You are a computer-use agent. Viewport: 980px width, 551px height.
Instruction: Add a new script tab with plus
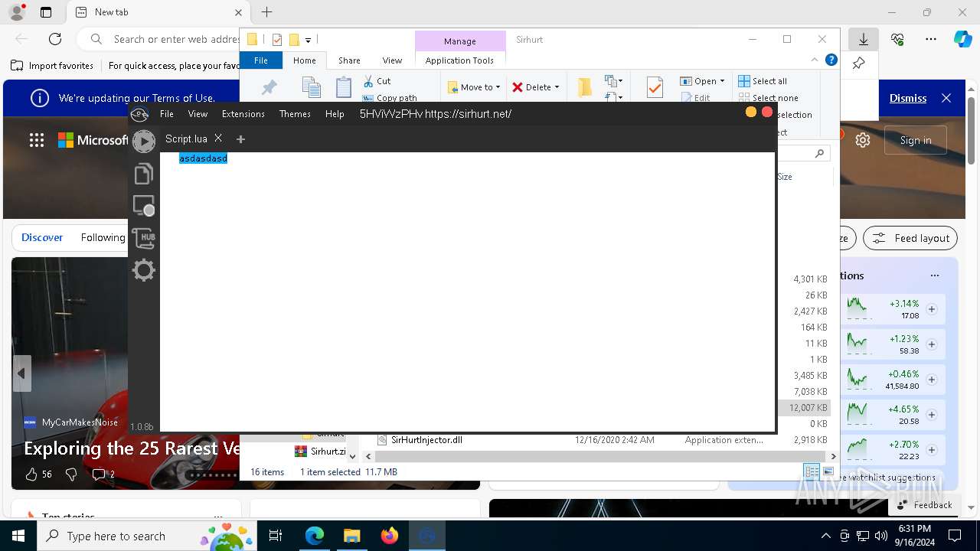pyautogui.click(x=240, y=139)
